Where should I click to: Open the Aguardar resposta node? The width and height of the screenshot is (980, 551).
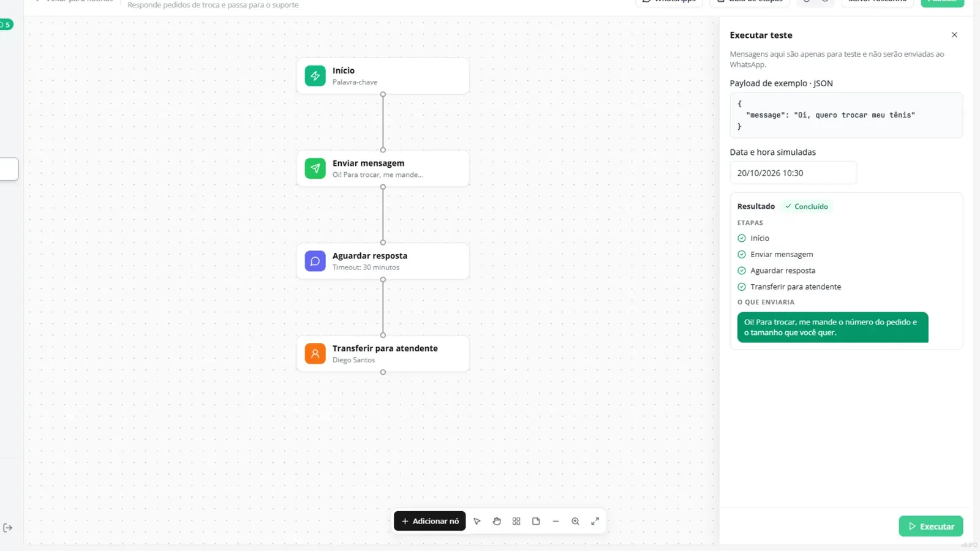point(383,261)
